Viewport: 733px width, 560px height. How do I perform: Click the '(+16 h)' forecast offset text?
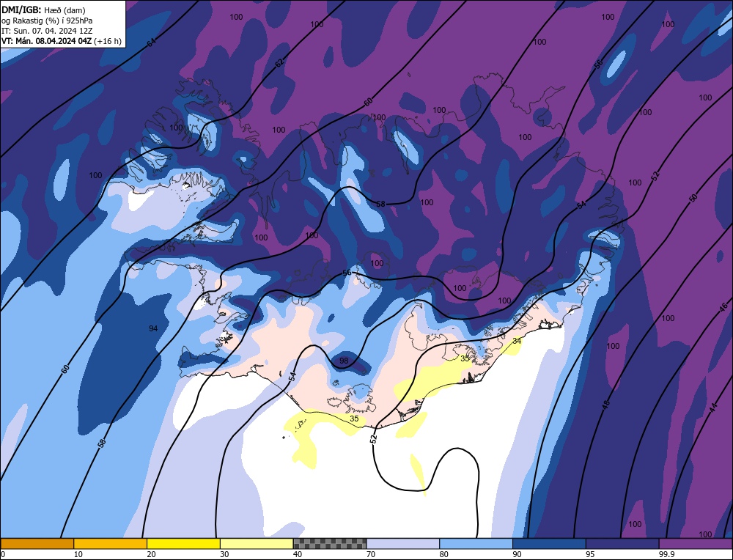click(x=108, y=41)
